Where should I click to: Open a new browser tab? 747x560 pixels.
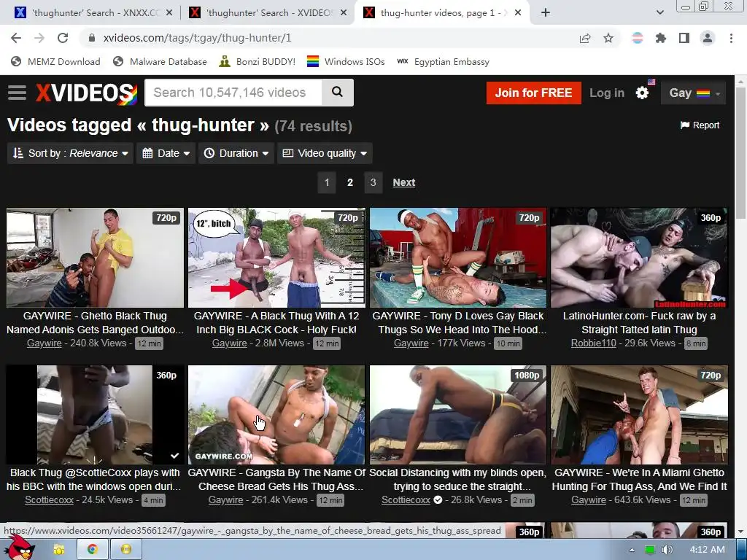point(546,13)
